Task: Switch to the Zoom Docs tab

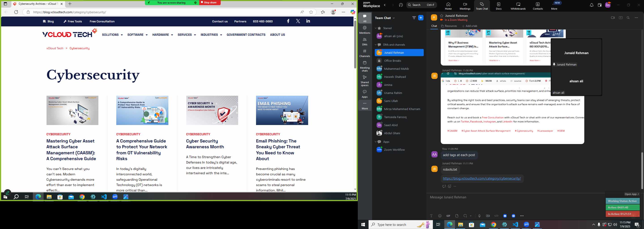Action: 499,6
